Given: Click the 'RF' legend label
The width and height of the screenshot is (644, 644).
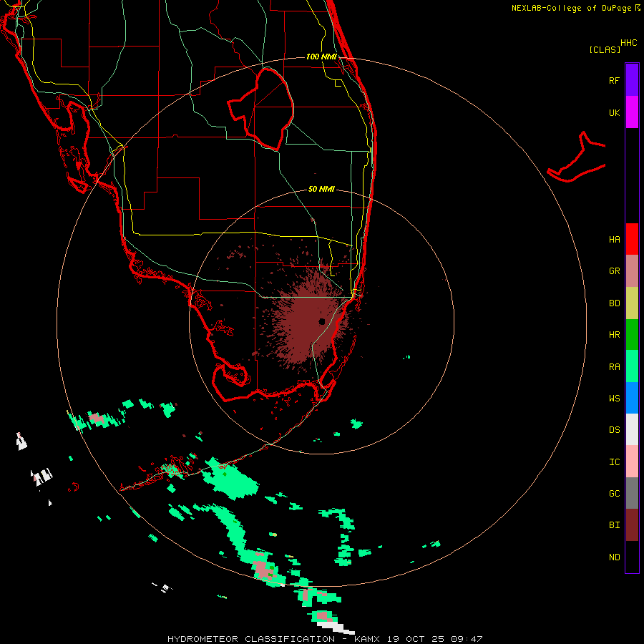Looking at the screenshot, I should tap(614, 80).
